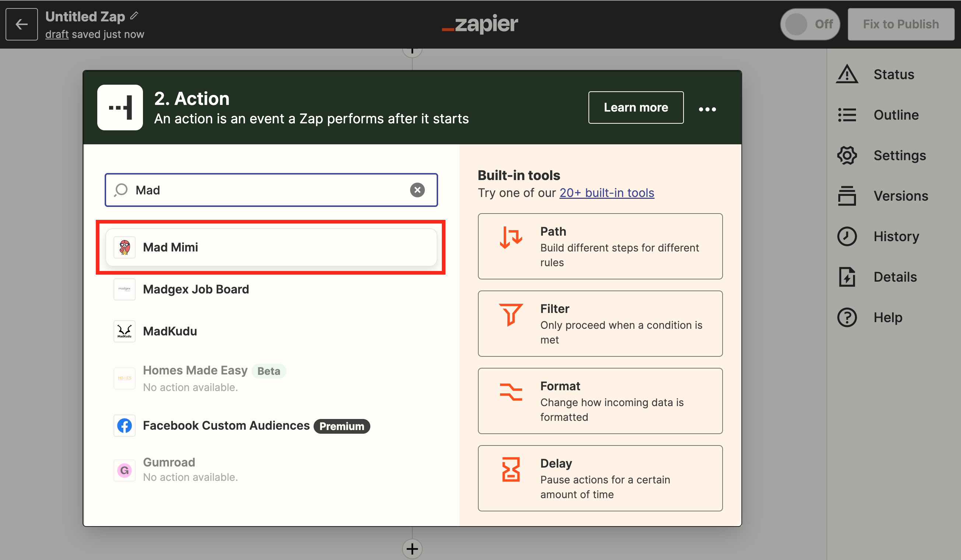Click the Format icon
961x560 pixels.
click(511, 392)
